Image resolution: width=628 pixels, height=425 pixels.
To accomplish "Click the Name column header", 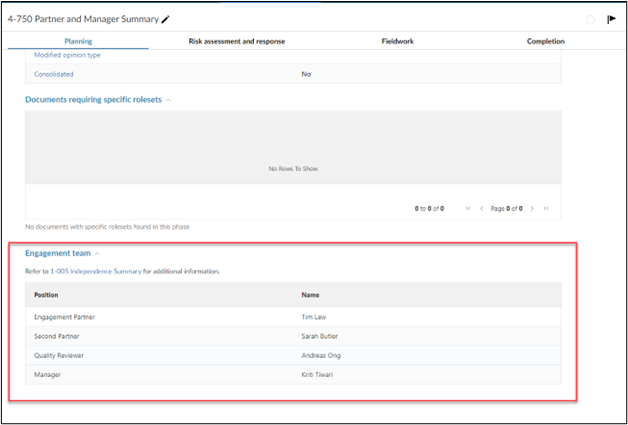I will click(x=310, y=295).
